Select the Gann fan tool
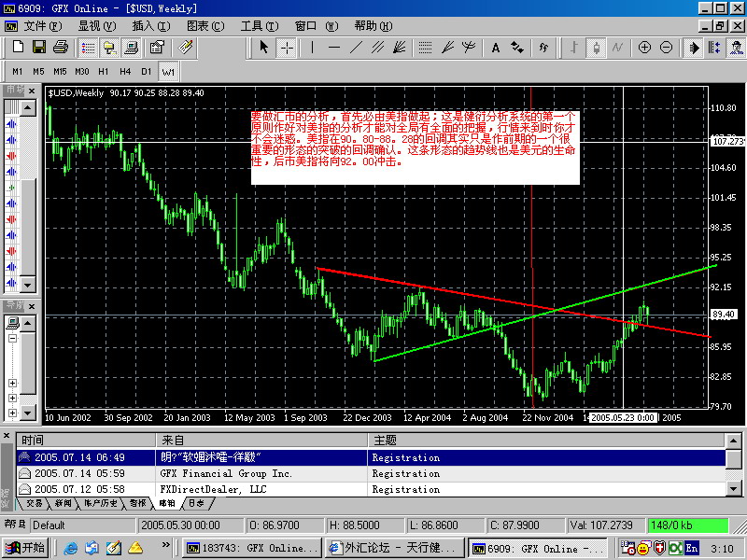The width and height of the screenshot is (747, 560). point(400,48)
